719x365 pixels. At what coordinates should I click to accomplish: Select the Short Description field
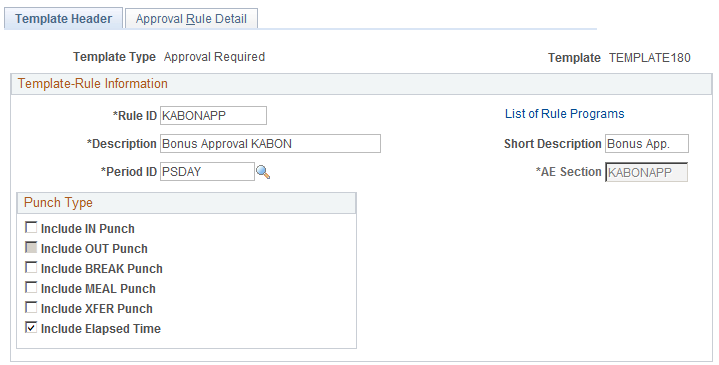647,144
